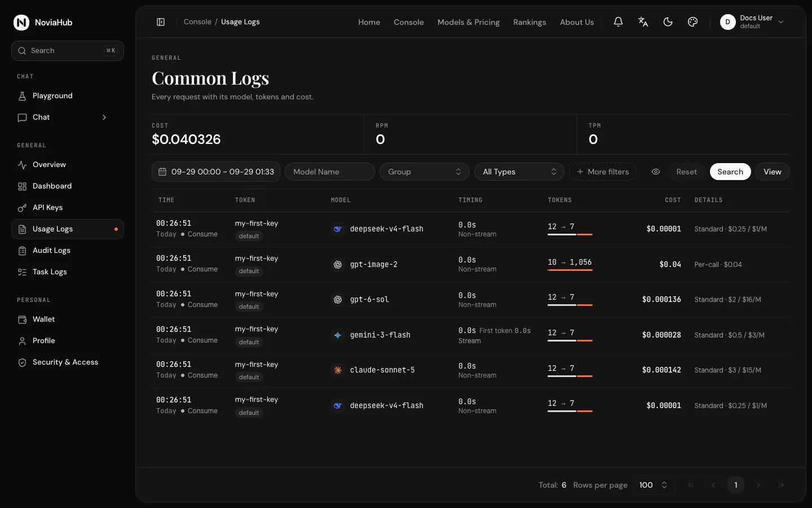Click Standard · $0.5 / $3/M details
The image size is (812, 508).
(x=729, y=335)
